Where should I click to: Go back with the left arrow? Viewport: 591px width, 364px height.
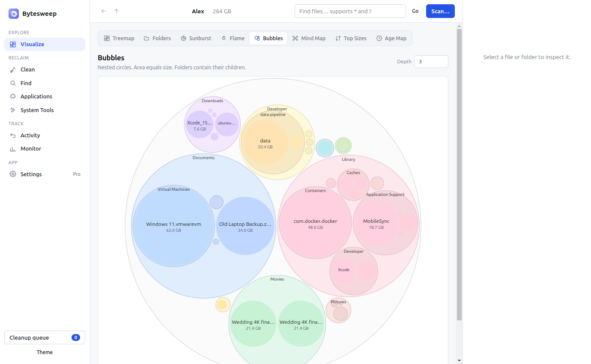pyautogui.click(x=103, y=11)
